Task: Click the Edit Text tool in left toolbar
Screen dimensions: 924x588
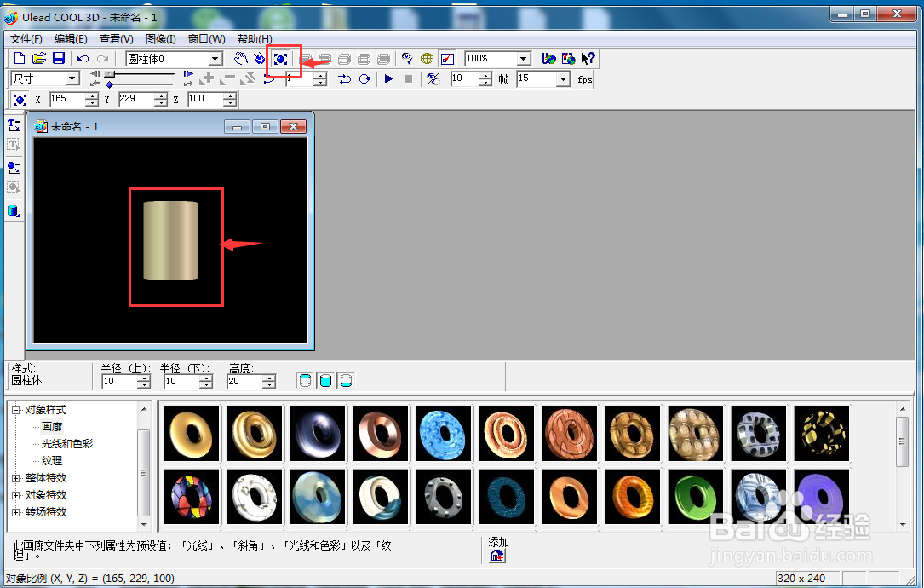Action: [x=14, y=145]
